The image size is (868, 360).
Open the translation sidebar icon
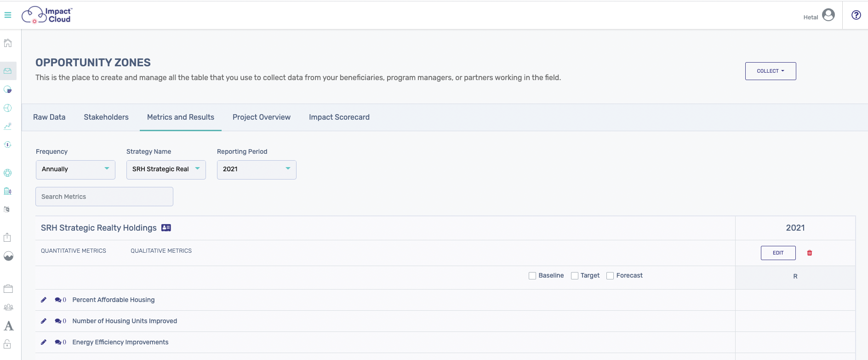[x=7, y=209]
